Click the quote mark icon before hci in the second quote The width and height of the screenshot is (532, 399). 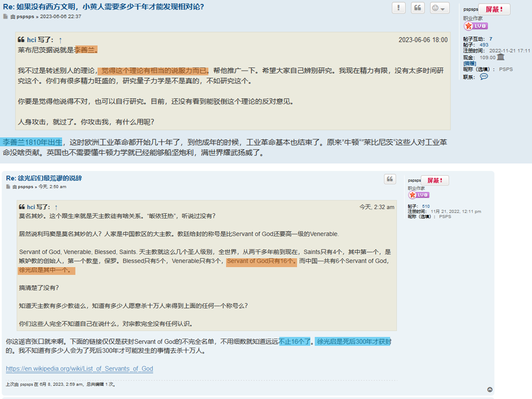(22, 207)
